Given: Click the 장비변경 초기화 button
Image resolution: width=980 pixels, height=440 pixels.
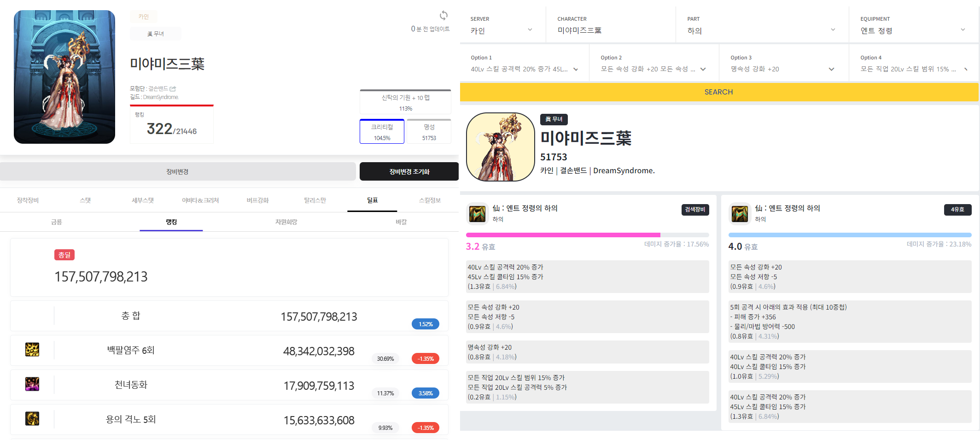Looking at the screenshot, I should (409, 172).
